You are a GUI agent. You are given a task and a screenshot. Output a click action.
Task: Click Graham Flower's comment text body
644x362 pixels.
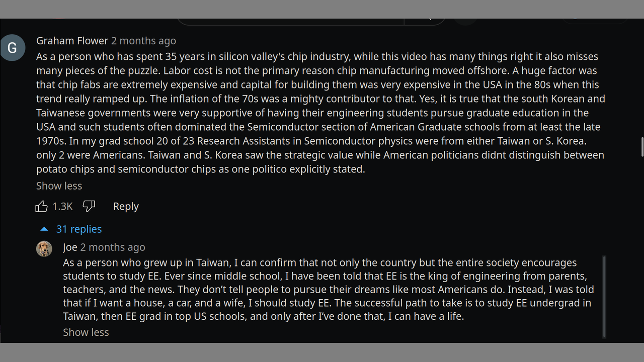pyautogui.click(x=320, y=113)
